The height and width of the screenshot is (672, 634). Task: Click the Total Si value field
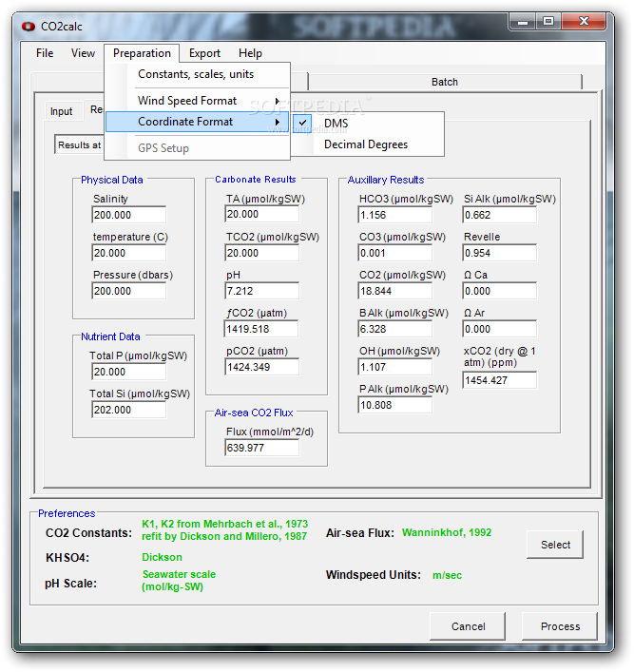tap(129, 410)
